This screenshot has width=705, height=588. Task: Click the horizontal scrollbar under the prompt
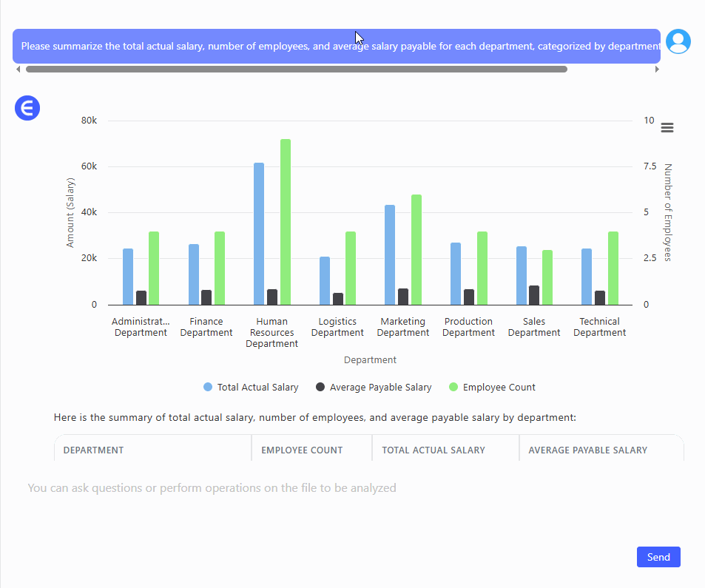[x=296, y=70]
